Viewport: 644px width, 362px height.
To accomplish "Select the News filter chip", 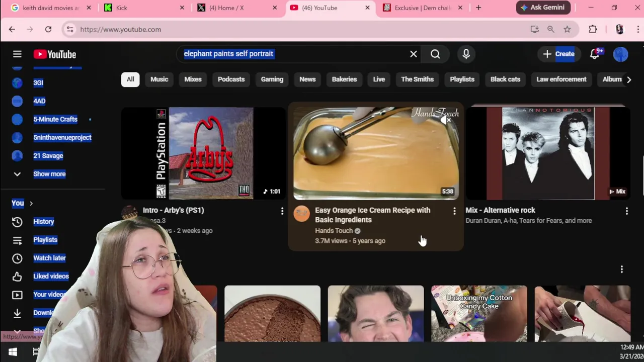I will click(x=307, y=79).
